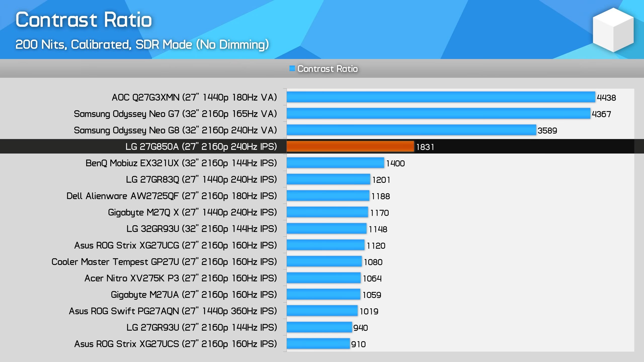This screenshot has height=362, width=644.
Task: Select the LG 27GR83Q label
Action: [201, 179]
